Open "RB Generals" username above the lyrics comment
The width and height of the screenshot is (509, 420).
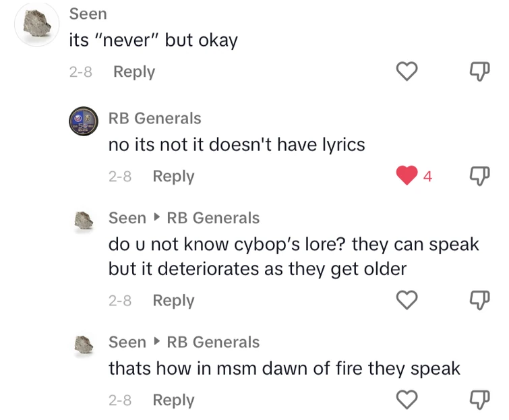pyautogui.click(x=154, y=118)
